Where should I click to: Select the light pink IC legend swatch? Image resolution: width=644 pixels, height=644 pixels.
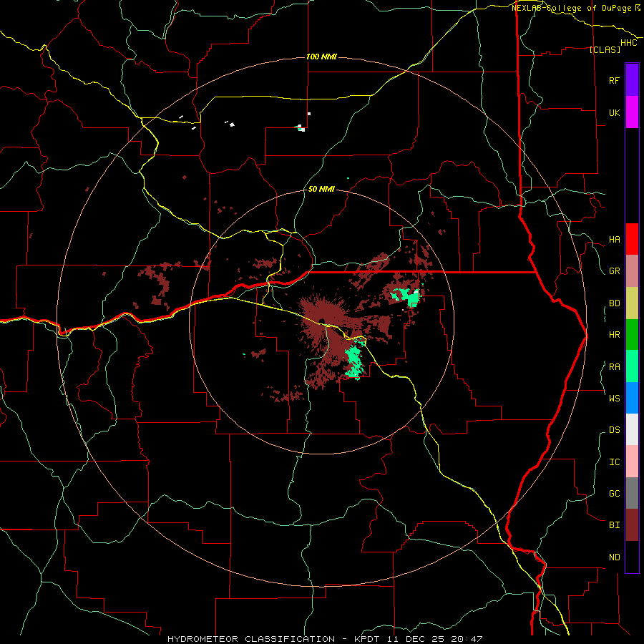point(632,462)
